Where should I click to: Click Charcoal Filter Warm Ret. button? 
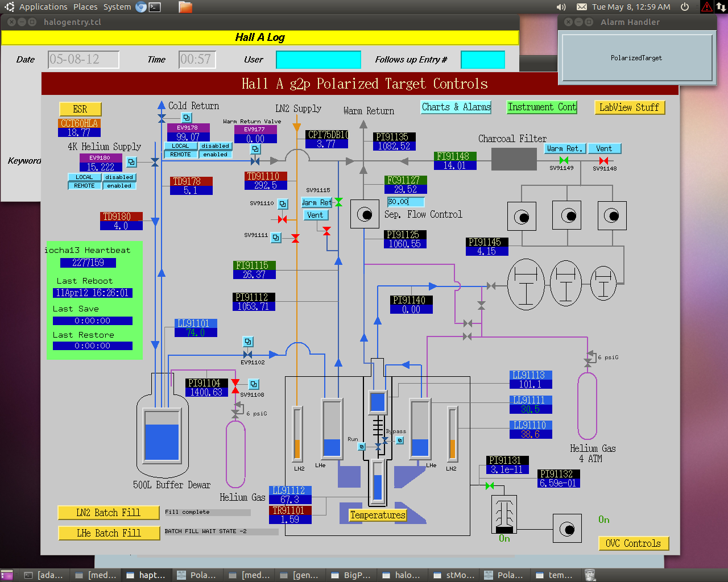click(565, 148)
